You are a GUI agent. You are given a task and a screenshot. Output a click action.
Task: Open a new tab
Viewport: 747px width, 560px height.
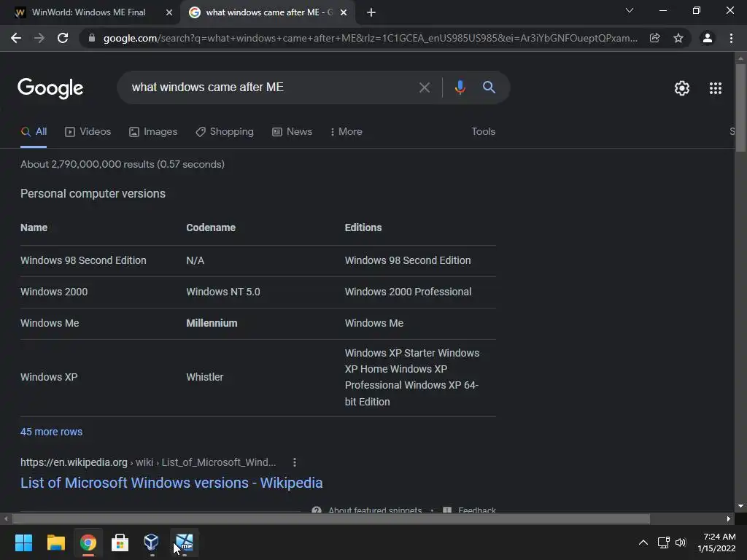(371, 12)
